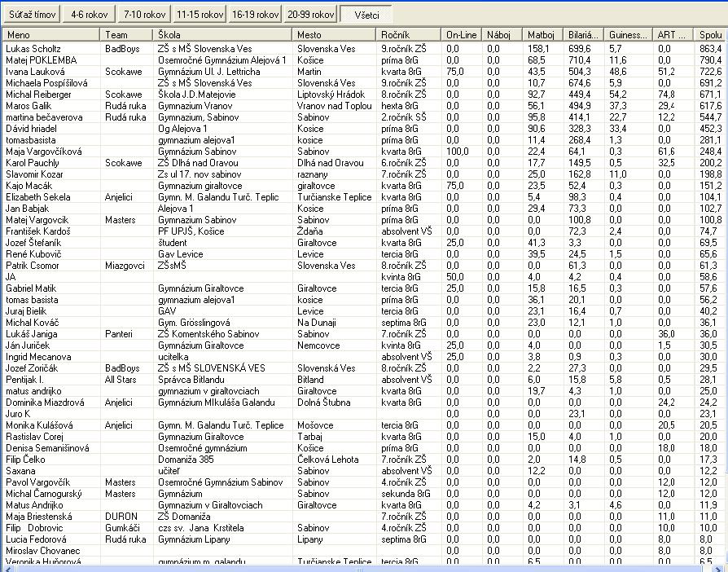Click the On-Line column header
Viewport: 728px width, 572px height.
463,35
